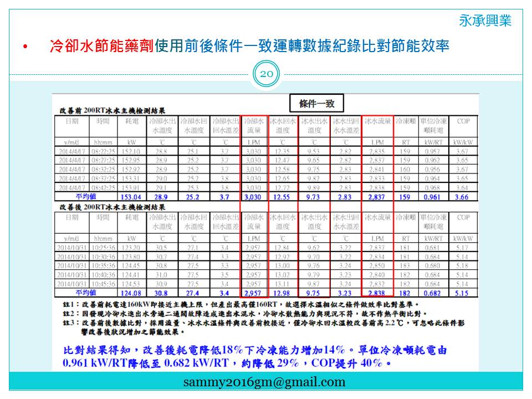Select average power 153.04 in before table

131,197
